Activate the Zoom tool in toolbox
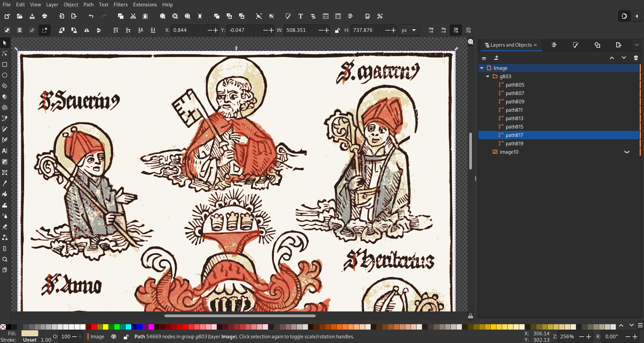Viewport: 644px width, 343px height. click(5, 259)
